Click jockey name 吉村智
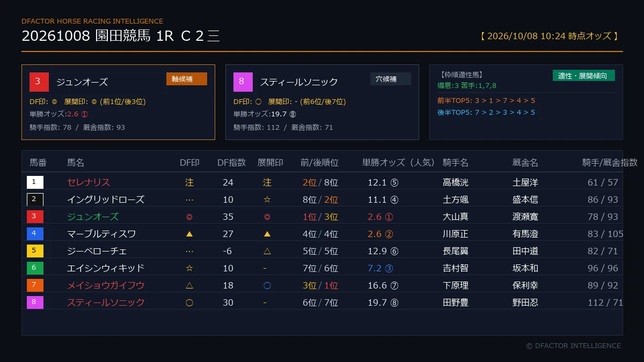This screenshot has height=362, width=644. [456, 268]
